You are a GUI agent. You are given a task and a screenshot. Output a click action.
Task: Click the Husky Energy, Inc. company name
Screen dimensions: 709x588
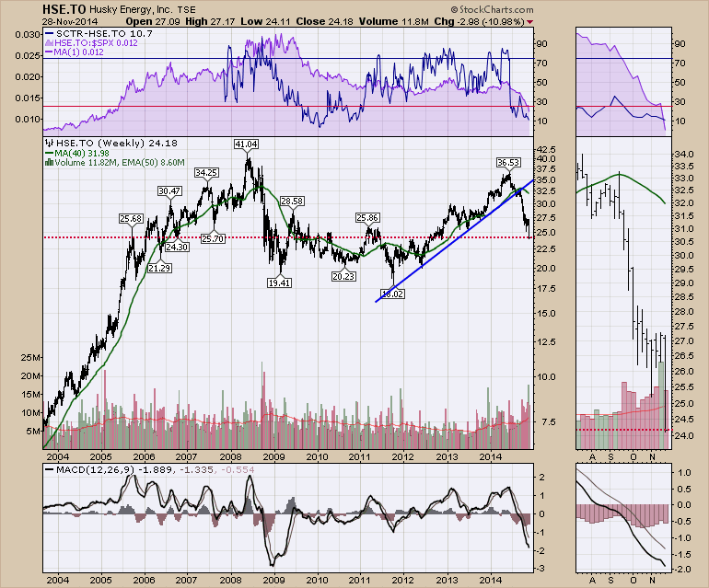click(131, 9)
